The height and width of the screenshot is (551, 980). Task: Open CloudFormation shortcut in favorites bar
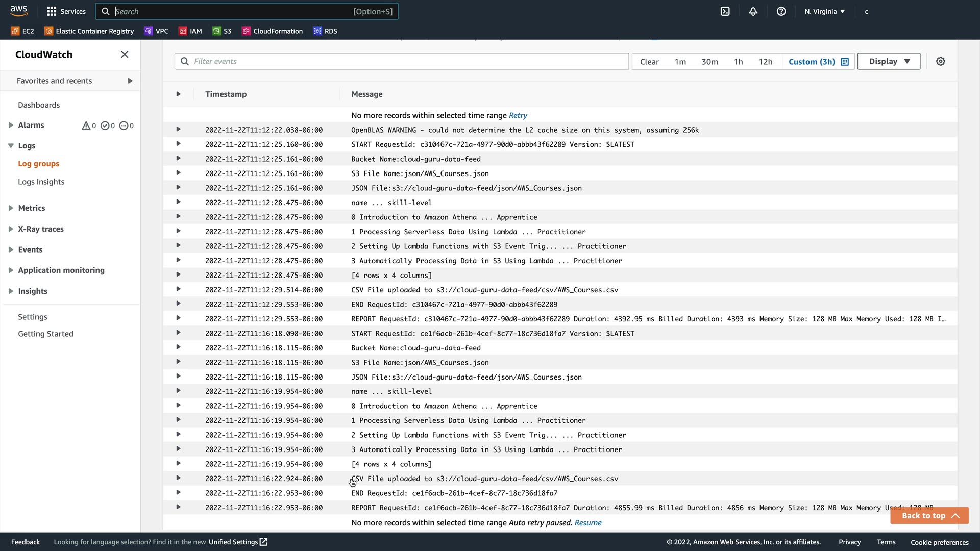pyautogui.click(x=272, y=31)
